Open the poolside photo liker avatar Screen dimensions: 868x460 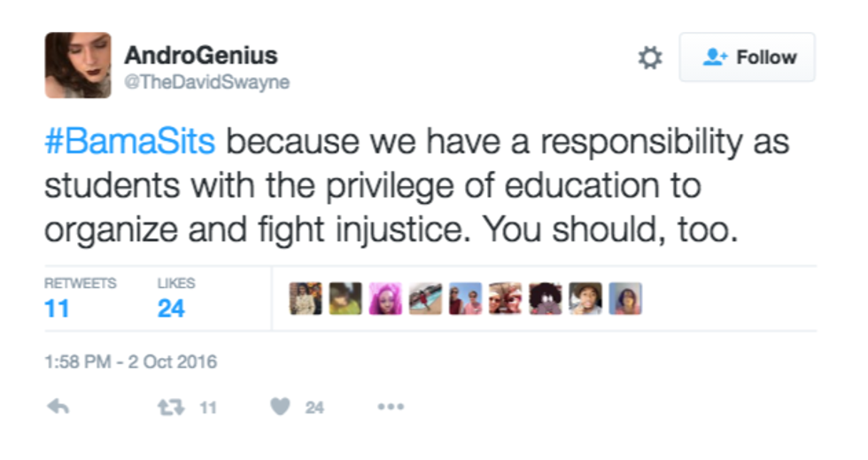[425, 299]
